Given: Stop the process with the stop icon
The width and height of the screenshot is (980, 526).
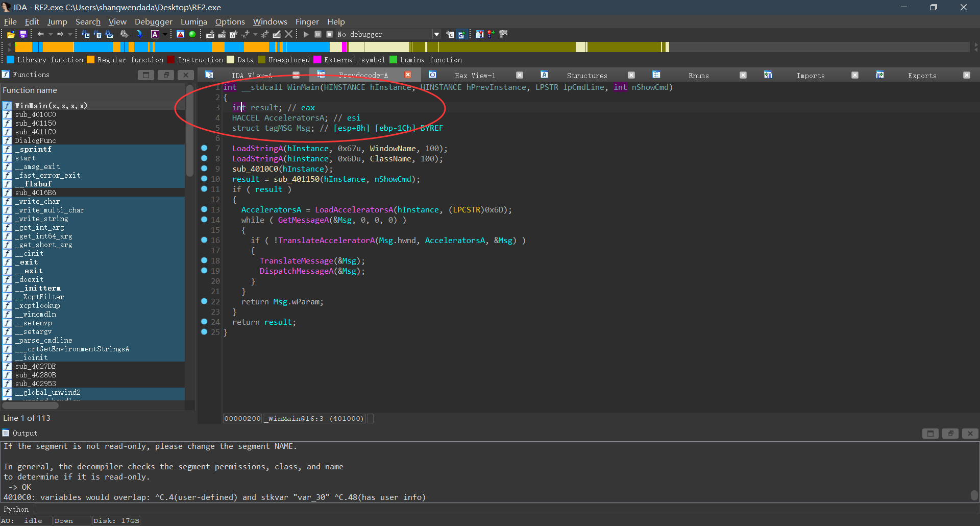Looking at the screenshot, I should (330, 34).
